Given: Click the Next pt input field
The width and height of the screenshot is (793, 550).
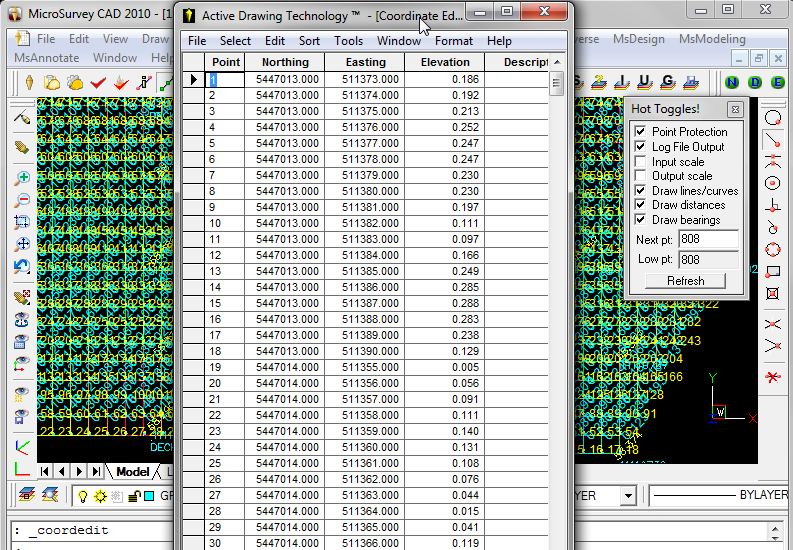Looking at the screenshot, I should (x=708, y=240).
